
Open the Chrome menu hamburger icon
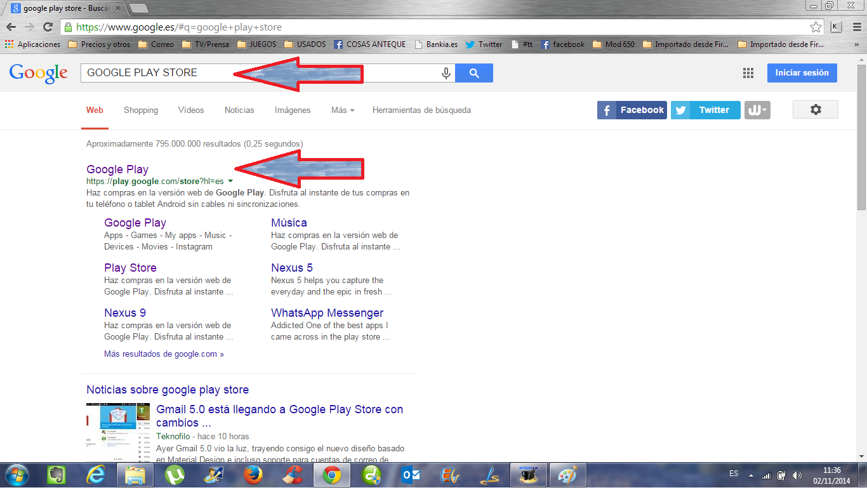[855, 27]
